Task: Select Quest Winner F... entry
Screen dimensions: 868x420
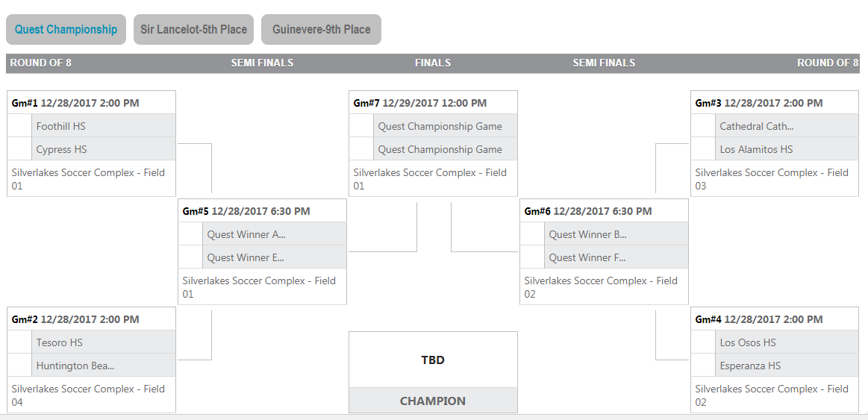Action: [x=587, y=257]
